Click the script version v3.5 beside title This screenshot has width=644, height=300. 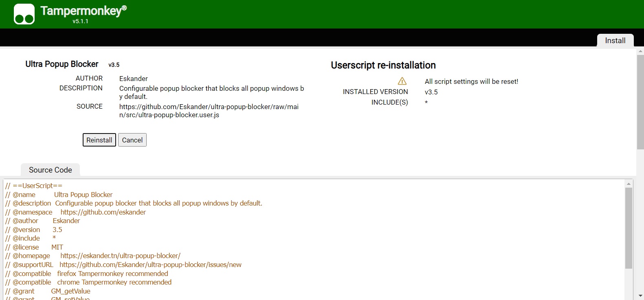click(x=114, y=65)
